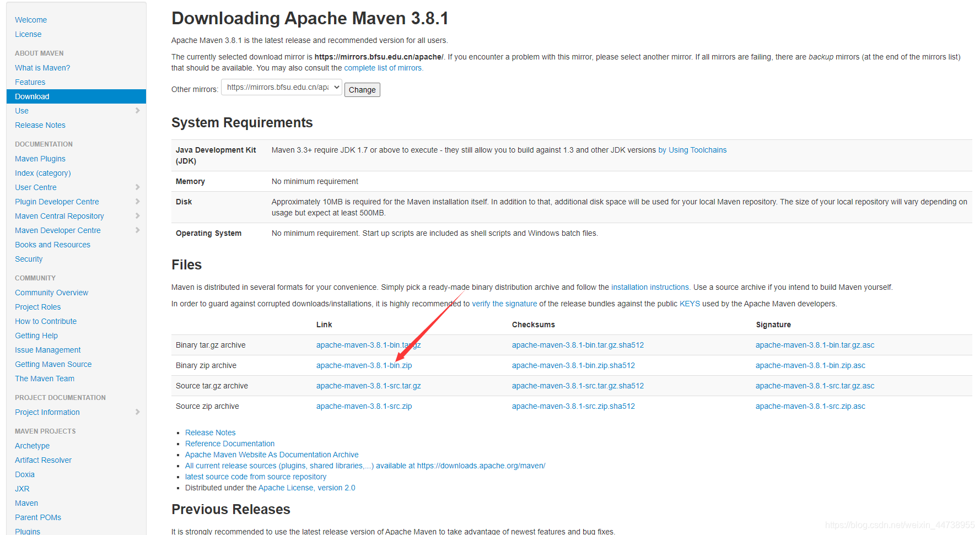Open the Security sidebar link
The height and width of the screenshot is (535, 980).
click(29, 259)
